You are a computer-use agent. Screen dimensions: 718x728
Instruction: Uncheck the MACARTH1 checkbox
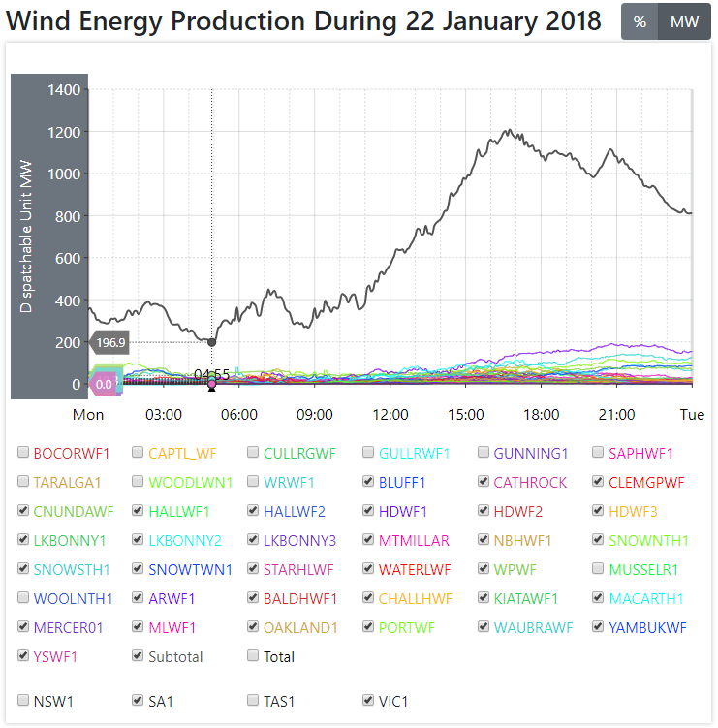point(600,598)
